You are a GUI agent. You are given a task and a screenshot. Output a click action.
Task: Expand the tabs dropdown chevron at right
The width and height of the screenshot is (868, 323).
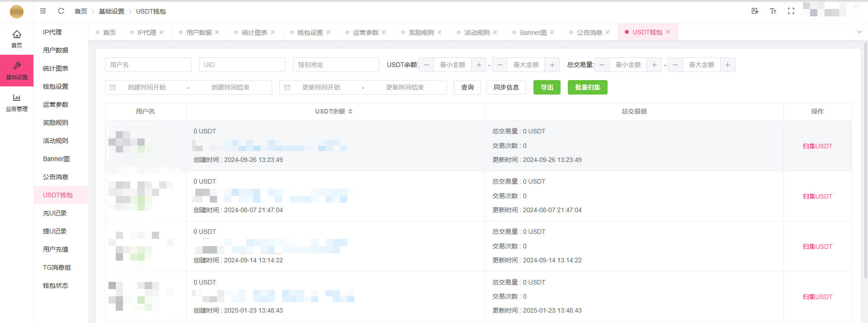tap(859, 32)
